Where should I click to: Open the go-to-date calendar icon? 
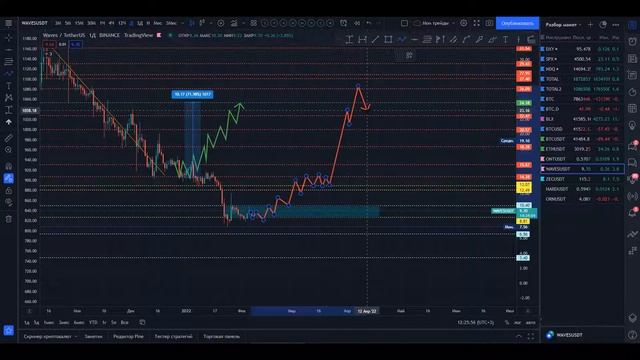pos(142,322)
